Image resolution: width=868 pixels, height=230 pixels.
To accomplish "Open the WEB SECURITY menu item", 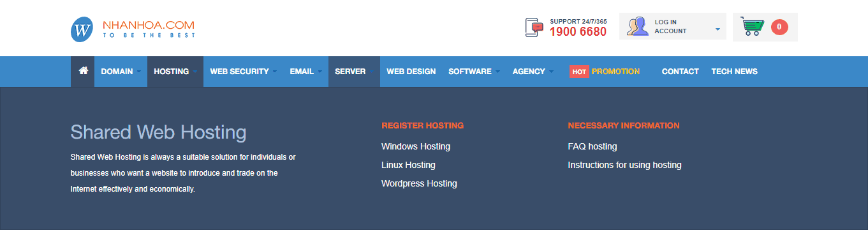I will tap(239, 72).
